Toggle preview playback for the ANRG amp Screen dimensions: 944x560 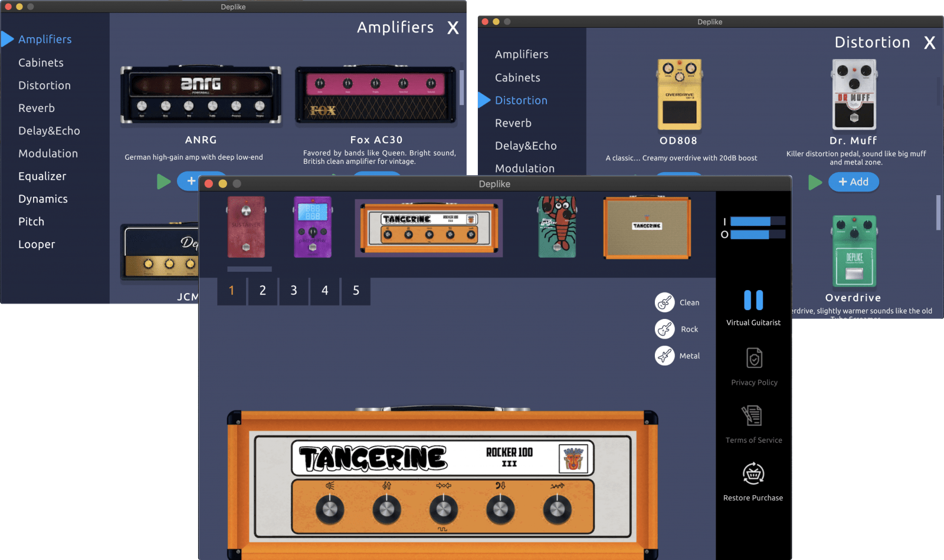(x=163, y=182)
